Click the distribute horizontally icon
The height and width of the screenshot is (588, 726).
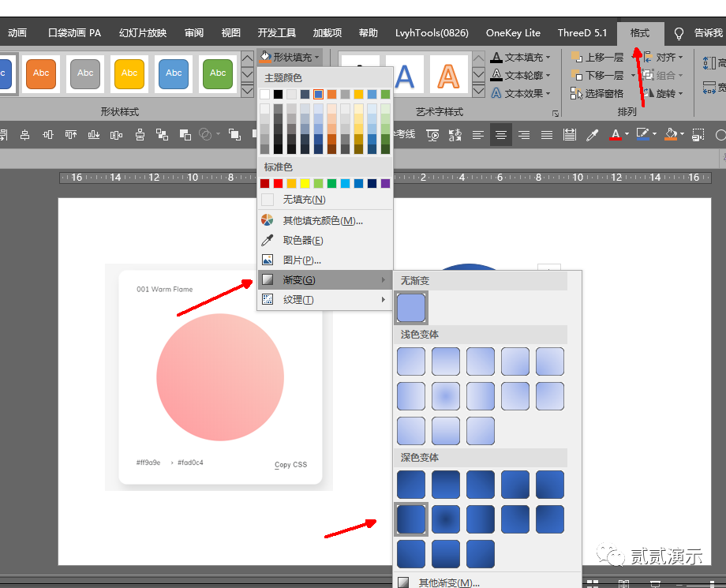click(116, 135)
